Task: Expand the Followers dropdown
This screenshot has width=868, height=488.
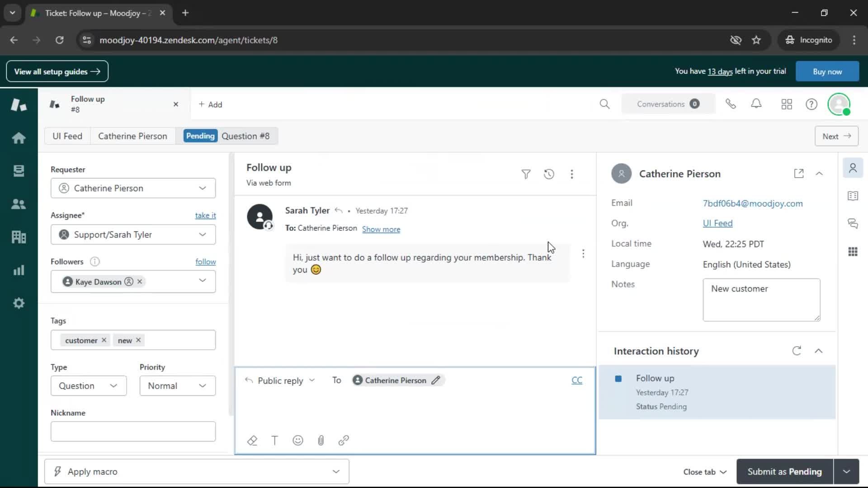Action: 202,281
